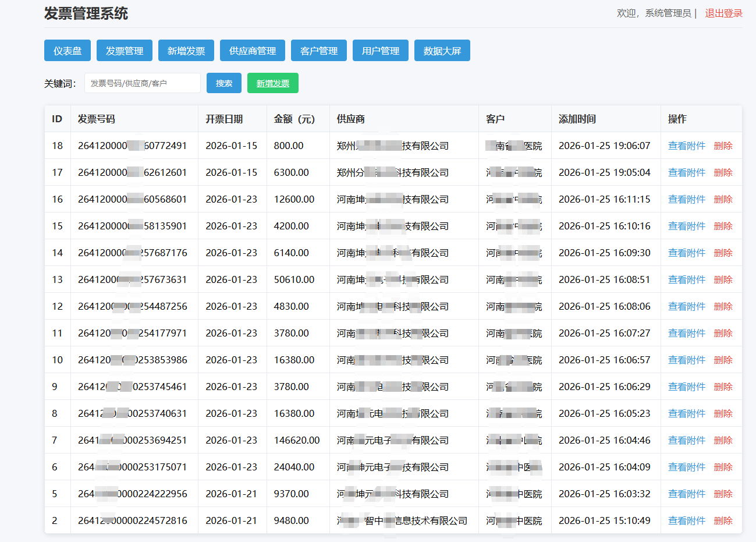Open 查看附件 for invoice ID 2
Viewport: 756px width, 542px height.
pyautogui.click(x=686, y=521)
